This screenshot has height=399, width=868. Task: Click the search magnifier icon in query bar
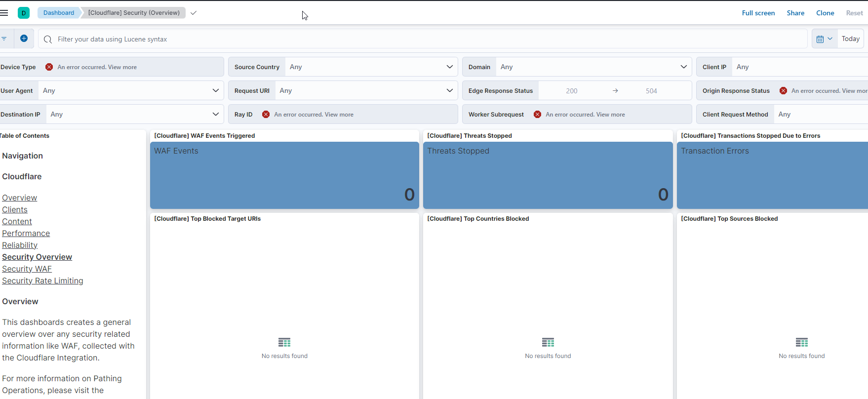coord(48,39)
